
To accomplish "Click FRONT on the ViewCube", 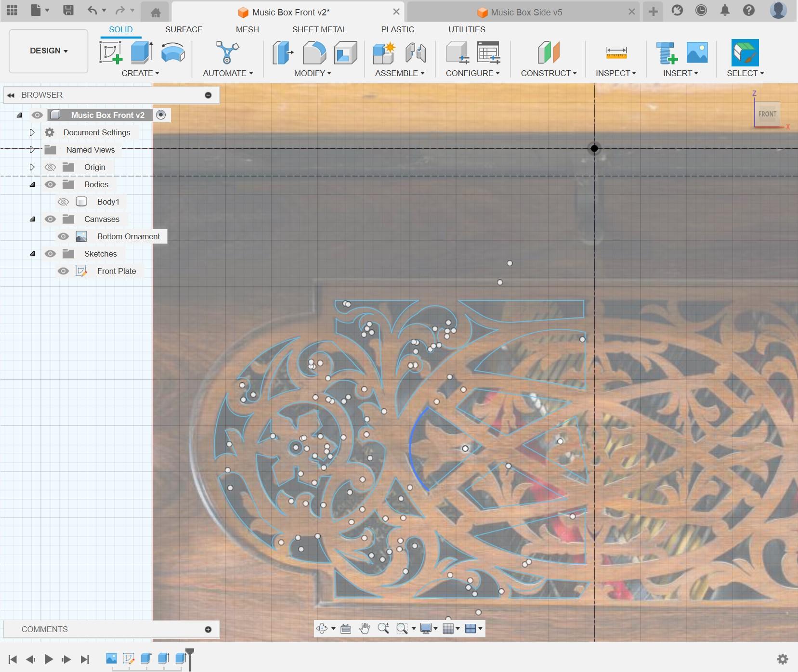I will click(767, 114).
